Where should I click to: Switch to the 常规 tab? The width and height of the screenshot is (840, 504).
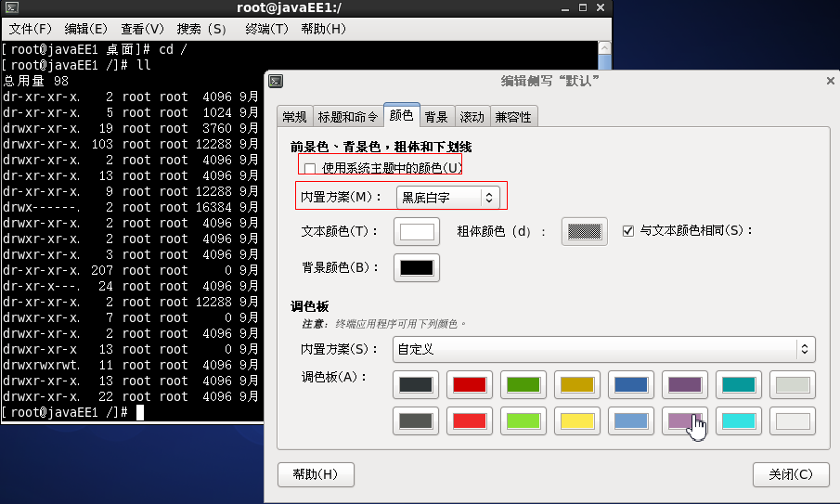[x=294, y=117]
